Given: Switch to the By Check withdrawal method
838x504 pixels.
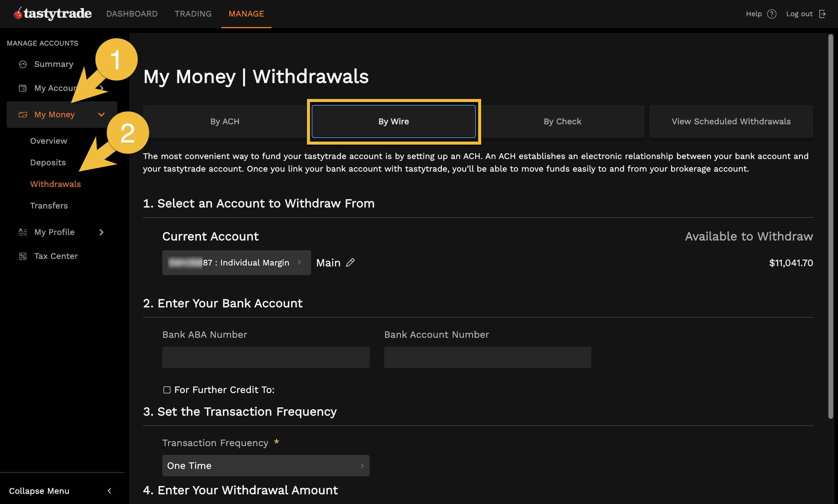Looking at the screenshot, I should click(x=562, y=121).
